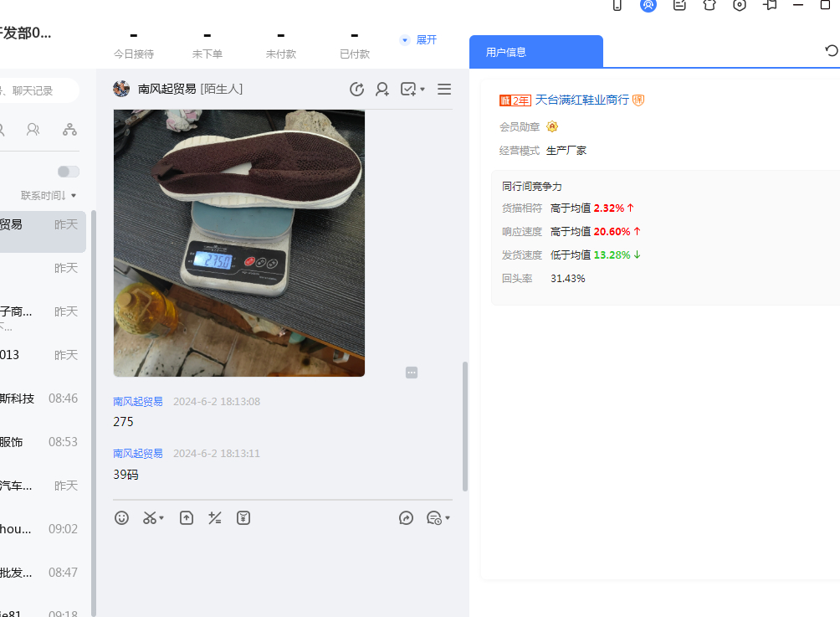The height and width of the screenshot is (617, 840).
Task: Open conversation at 09:02
Action: coord(43,529)
